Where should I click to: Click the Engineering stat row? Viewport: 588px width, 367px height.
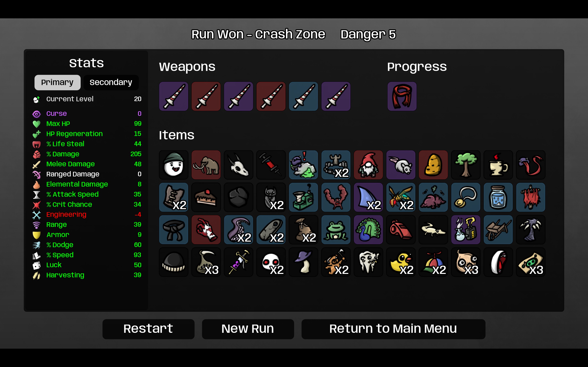(x=87, y=215)
